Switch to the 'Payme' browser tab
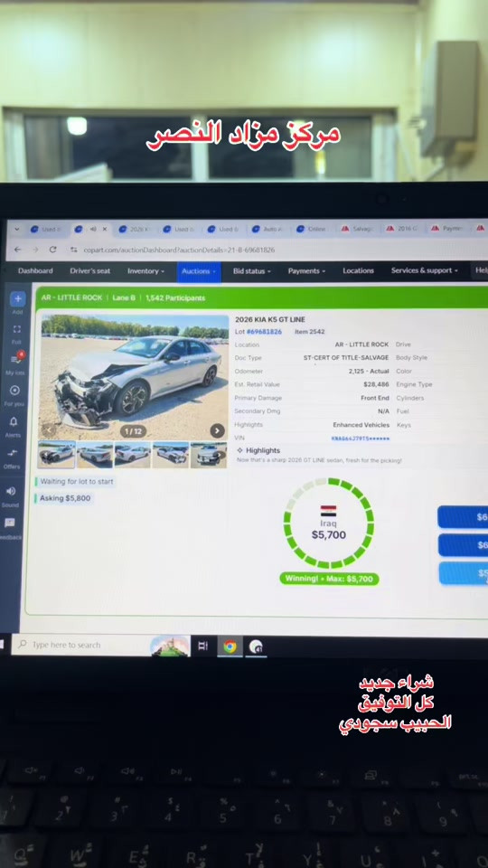Screen dimensions: 488x868 [x=447, y=229]
